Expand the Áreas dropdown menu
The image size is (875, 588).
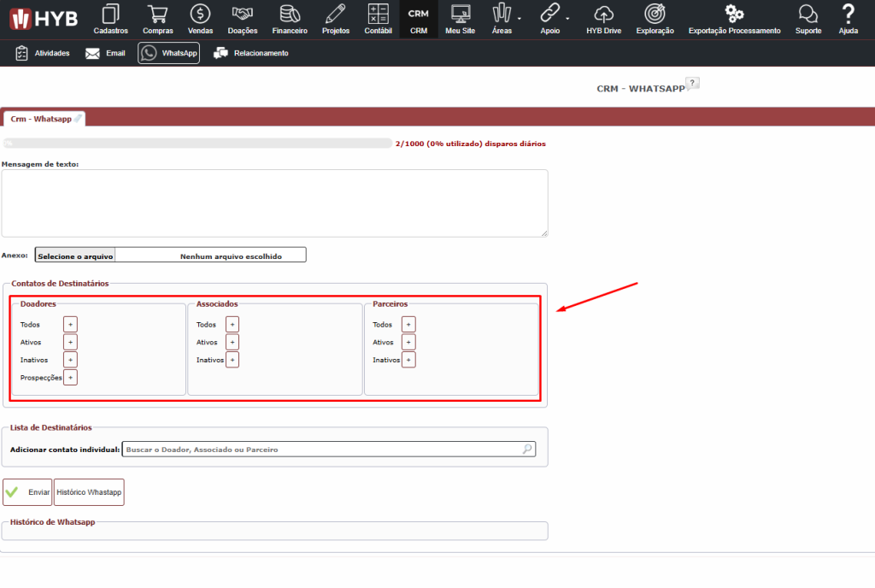[505, 18]
